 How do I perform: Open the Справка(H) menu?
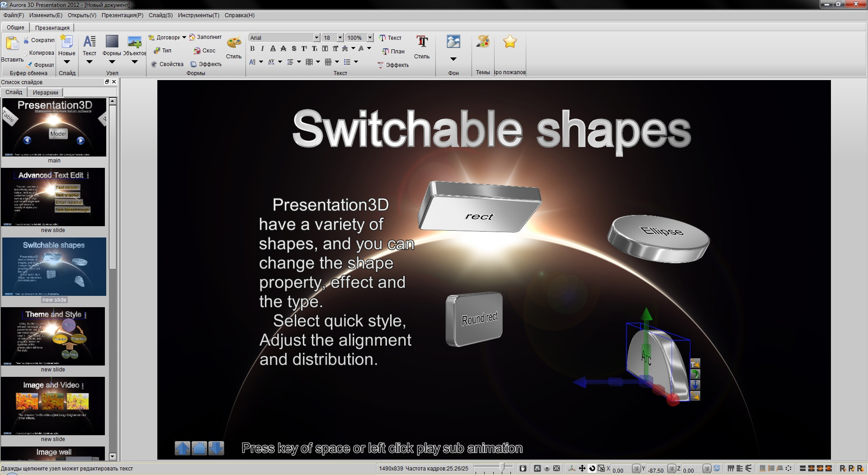pyautogui.click(x=240, y=15)
